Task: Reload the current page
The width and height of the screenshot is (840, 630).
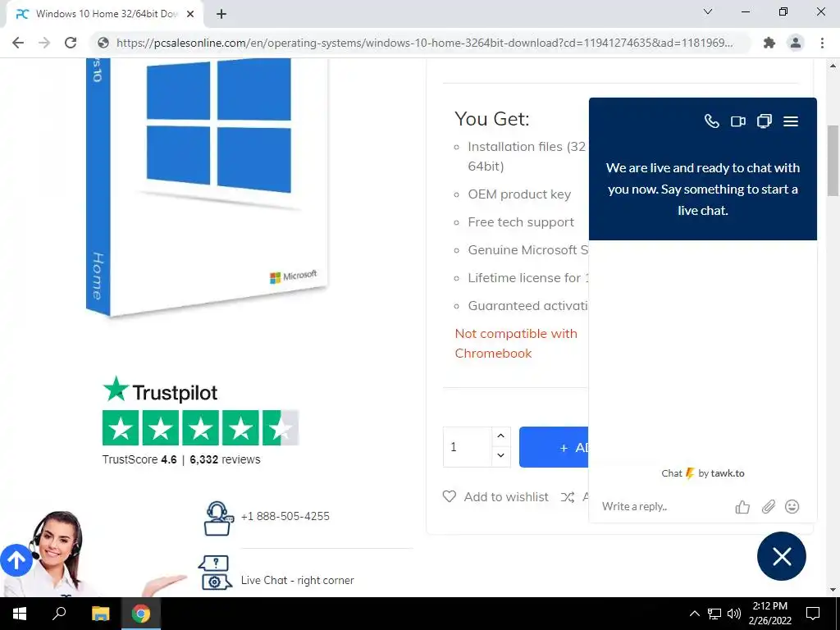Action: [71, 43]
